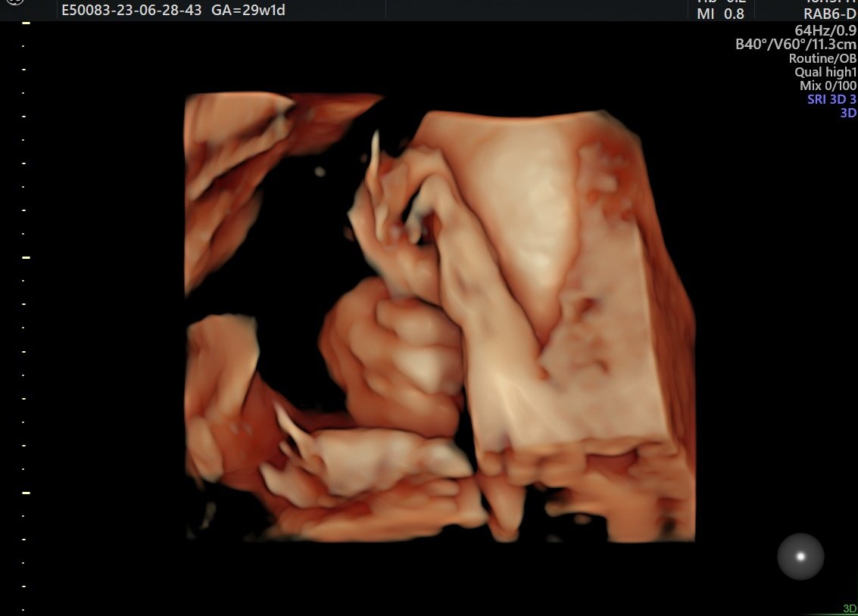
Task: Select the 'E50083-23-06-28-43' exam ID text
Action: point(131,10)
